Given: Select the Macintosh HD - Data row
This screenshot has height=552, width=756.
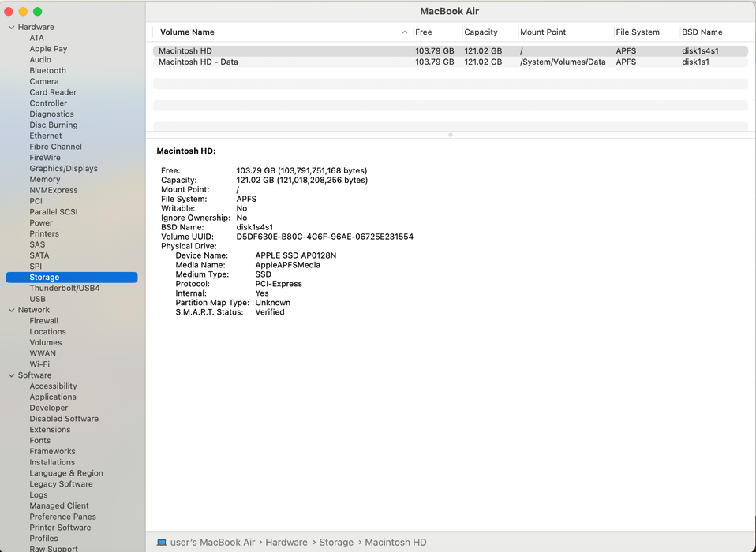Looking at the screenshot, I should click(451, 62).
